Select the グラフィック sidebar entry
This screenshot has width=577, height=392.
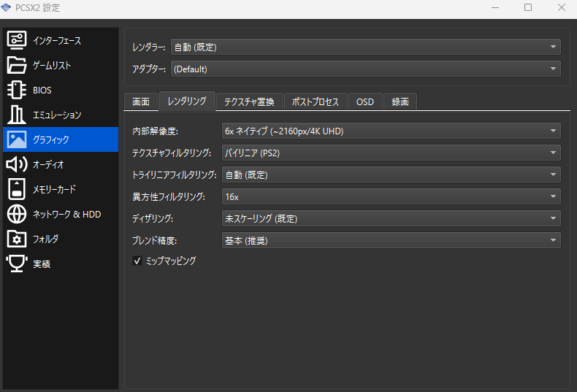[60, 139]
